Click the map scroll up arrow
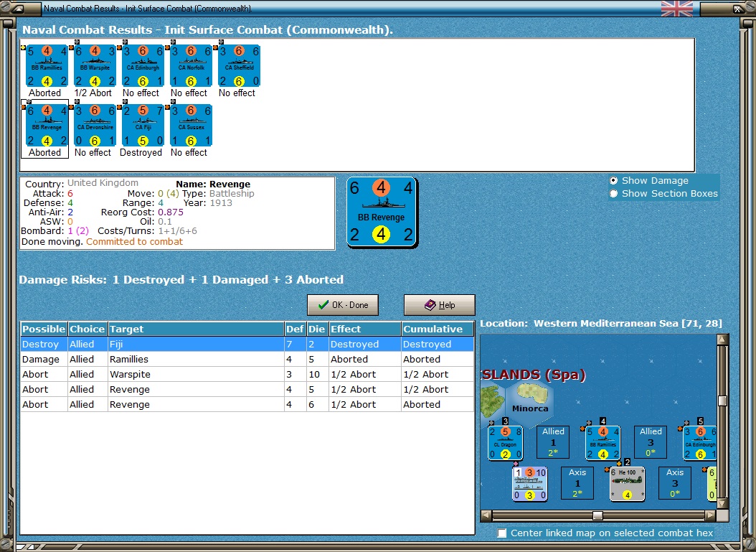The height and width of the screenshot is (552, 756). 722,340
